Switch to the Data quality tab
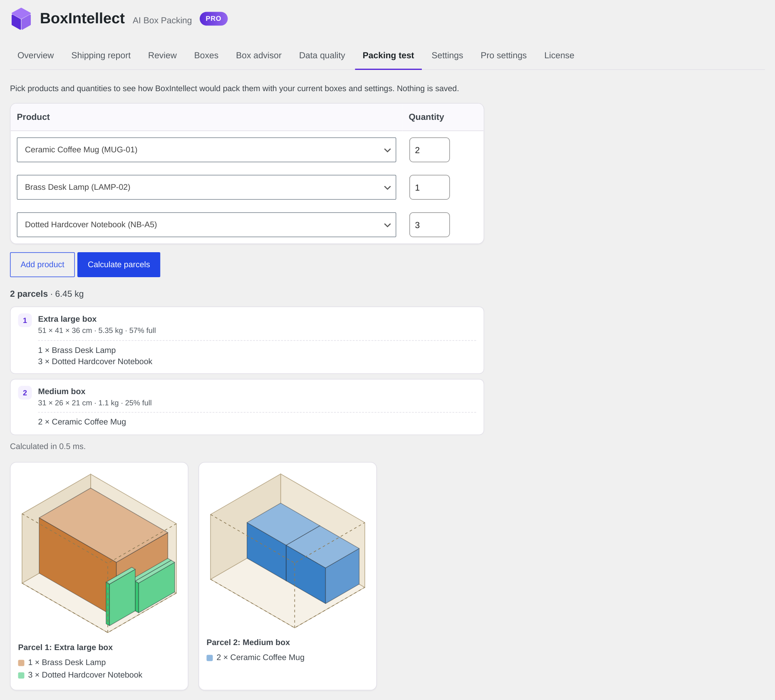 (322, 55)
